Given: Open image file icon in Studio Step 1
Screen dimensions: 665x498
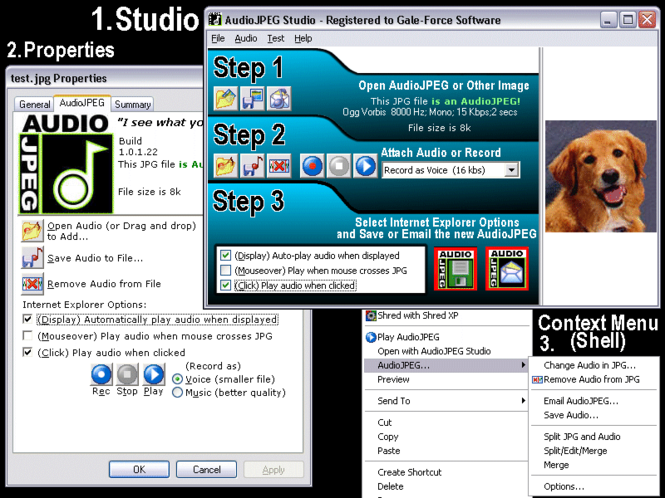Looking at the screenshot, I should click(226, 98).
